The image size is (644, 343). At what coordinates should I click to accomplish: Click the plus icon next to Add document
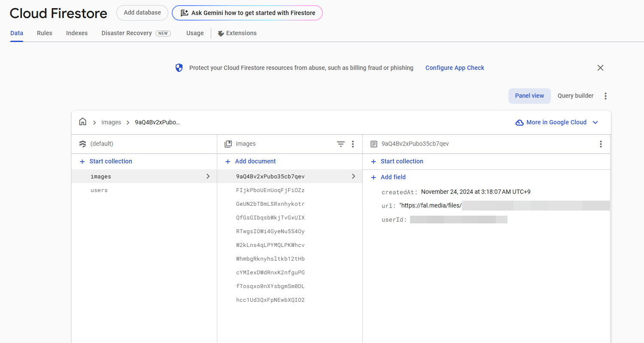coord(228,162)
